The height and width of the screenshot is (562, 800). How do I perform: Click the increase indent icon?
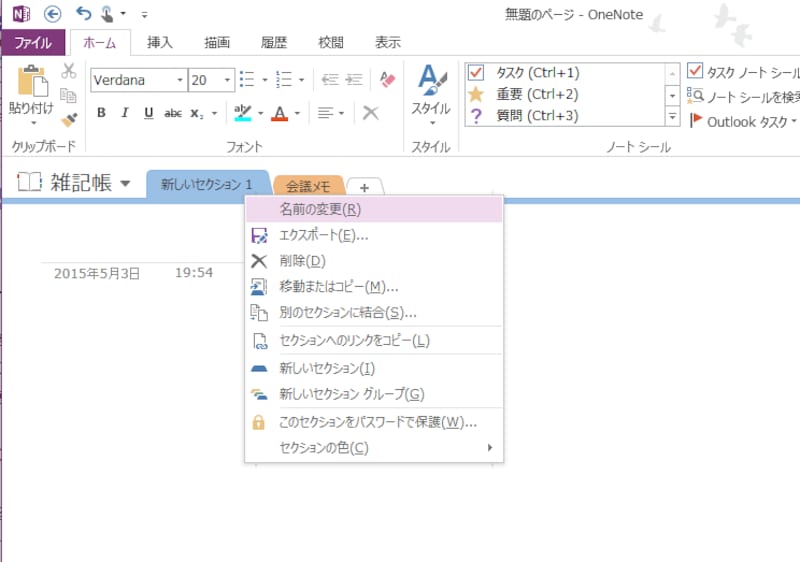354,80
